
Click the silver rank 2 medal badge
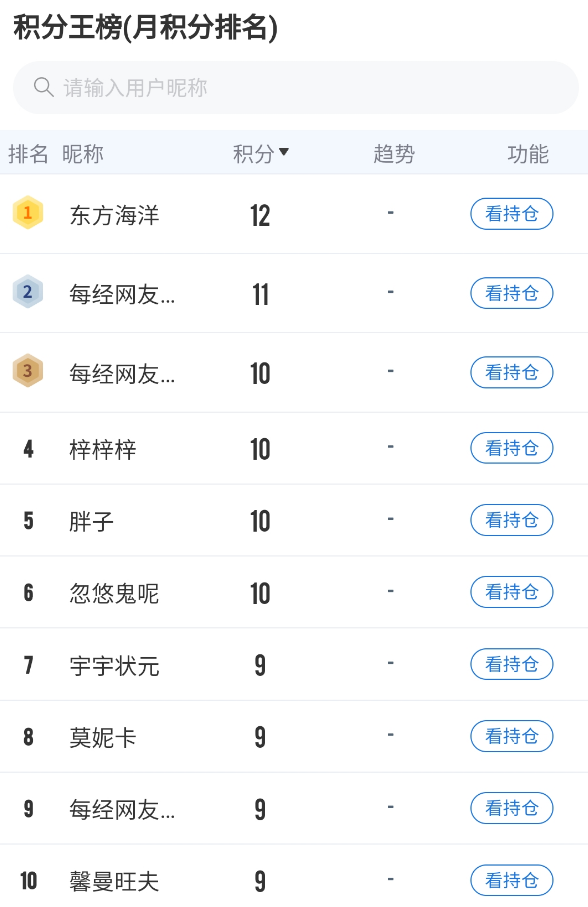[x=28, y=292]
